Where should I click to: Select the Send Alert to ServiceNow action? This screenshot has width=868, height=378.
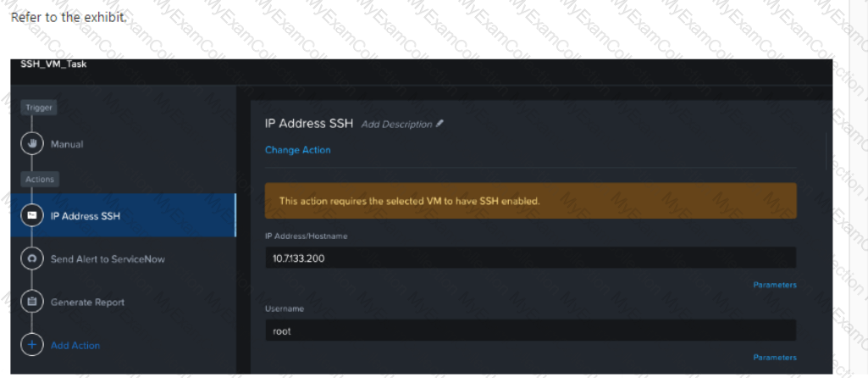[108, 258]
